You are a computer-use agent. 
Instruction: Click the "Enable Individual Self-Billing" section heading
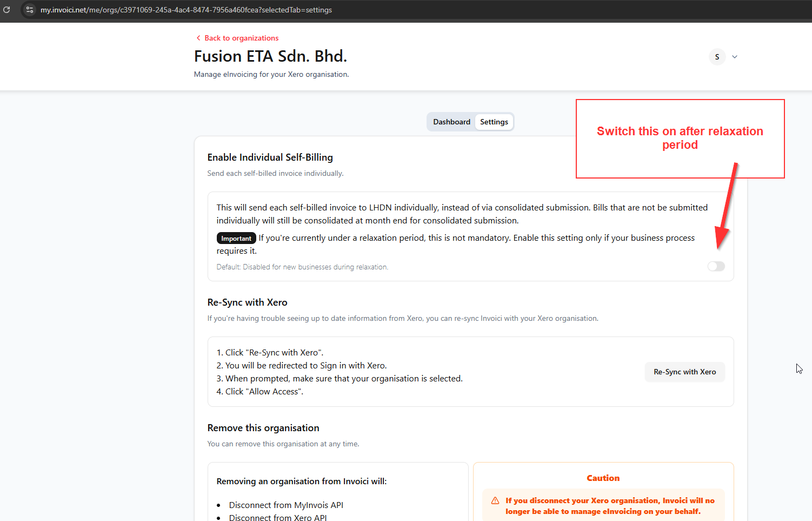click(270, 157)
